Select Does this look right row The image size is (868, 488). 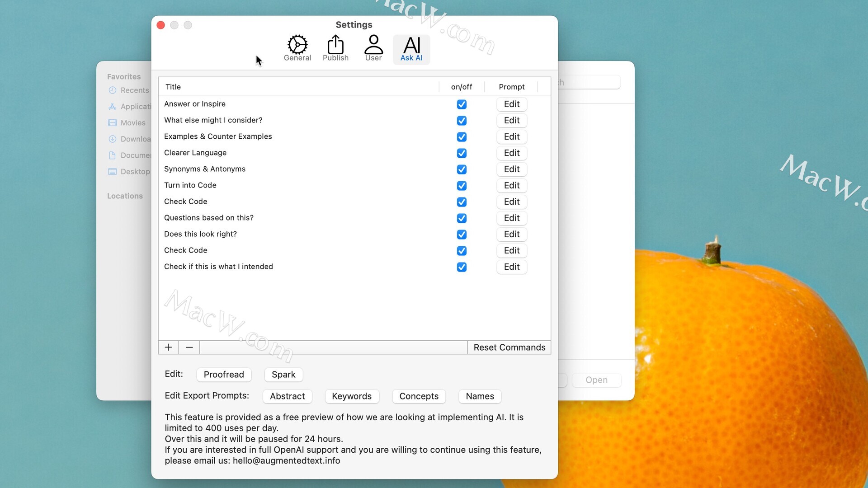(354, 235)
